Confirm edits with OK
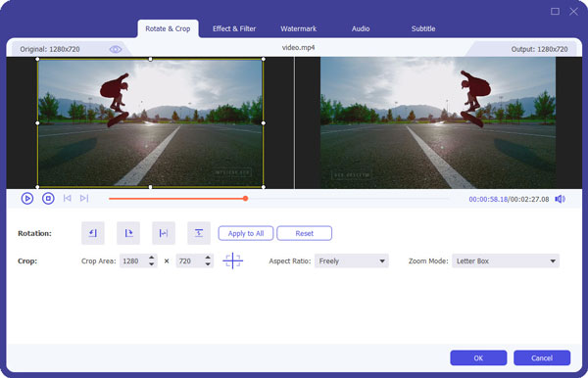The image size is (588, 378). (x=478, y=357)
